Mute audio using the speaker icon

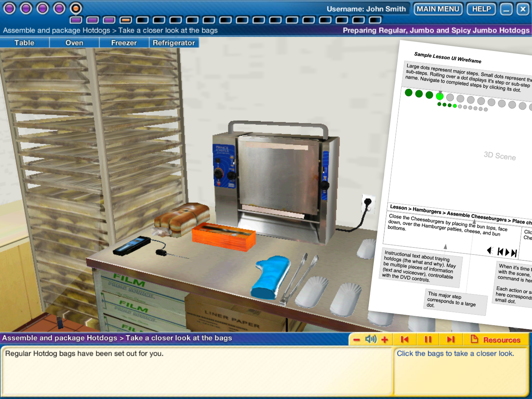coord(371,339)
